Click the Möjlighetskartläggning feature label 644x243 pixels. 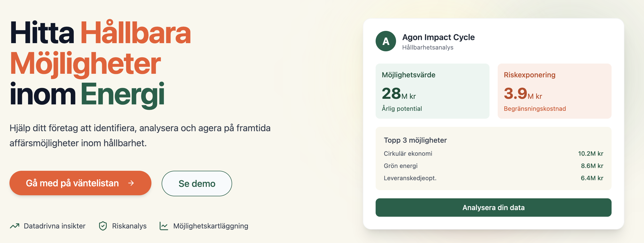(211, 226)
